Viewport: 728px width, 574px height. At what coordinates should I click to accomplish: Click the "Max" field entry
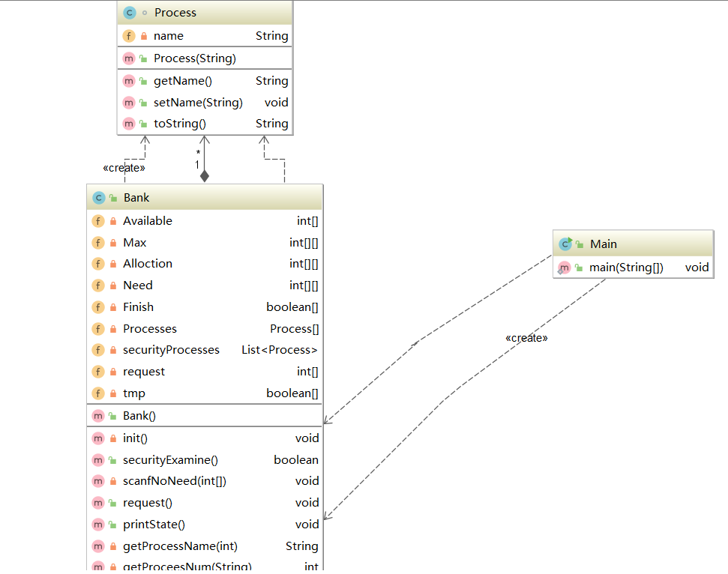(x=136, y=243)
